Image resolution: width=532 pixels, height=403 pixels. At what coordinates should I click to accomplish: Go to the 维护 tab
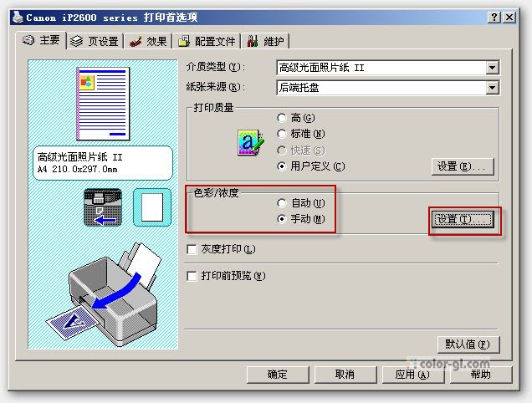tap(265, 41)
